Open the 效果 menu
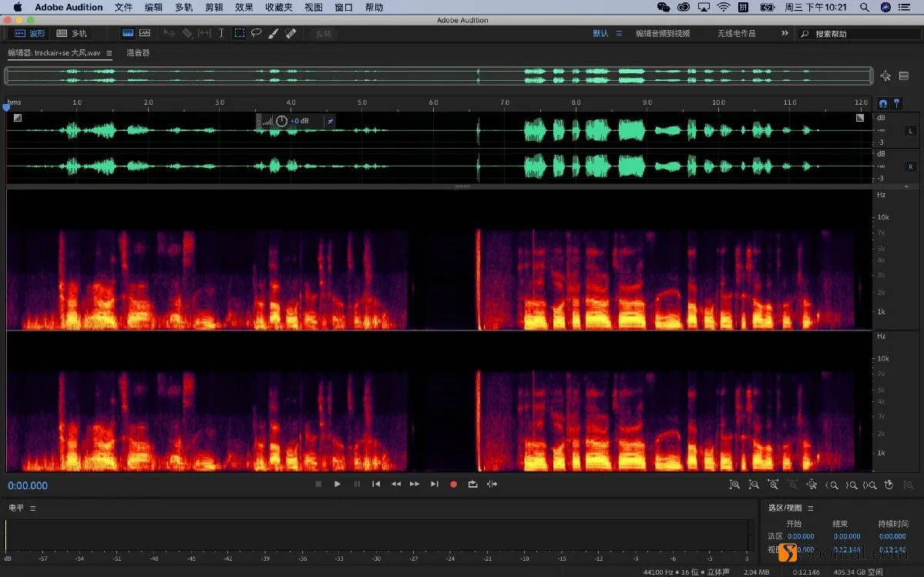The height and width of the screenshot is (577, 924). tap(244, 7)
